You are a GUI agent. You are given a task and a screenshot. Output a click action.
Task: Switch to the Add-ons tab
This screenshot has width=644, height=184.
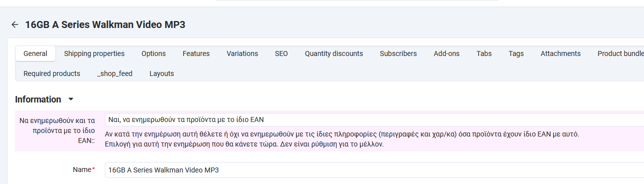click(447, 53)
